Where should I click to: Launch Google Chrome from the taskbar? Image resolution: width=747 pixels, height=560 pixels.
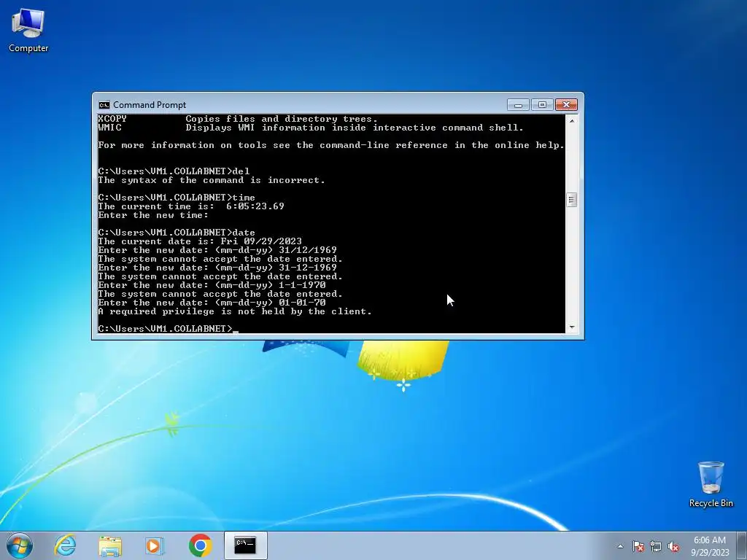pos(200,545)
